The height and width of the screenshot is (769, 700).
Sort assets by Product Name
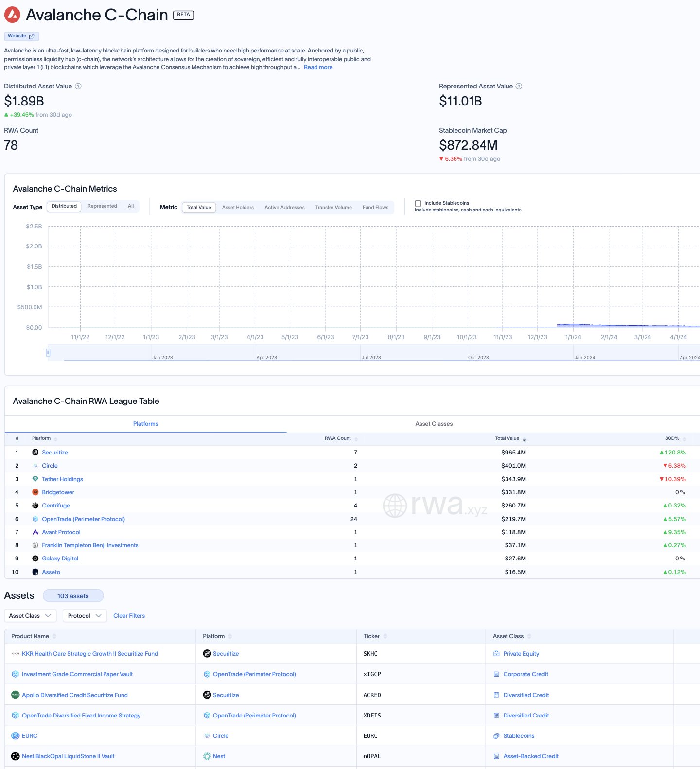point(34,636)
